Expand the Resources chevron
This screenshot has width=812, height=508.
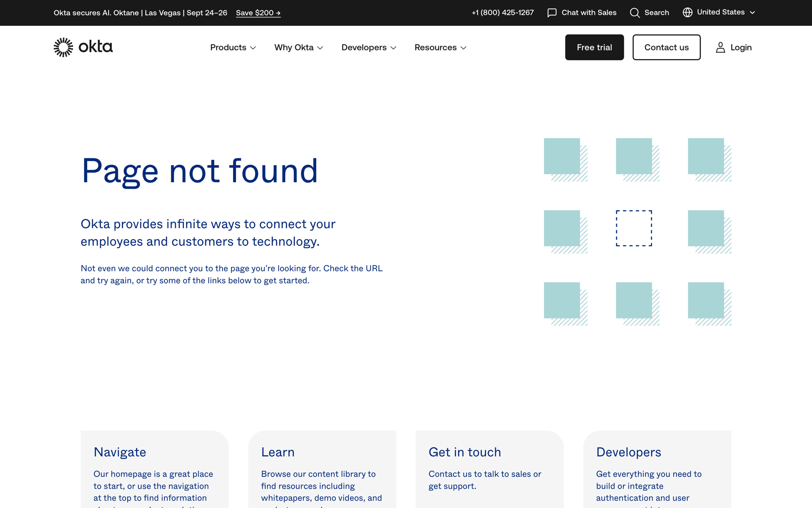[464, 48]
